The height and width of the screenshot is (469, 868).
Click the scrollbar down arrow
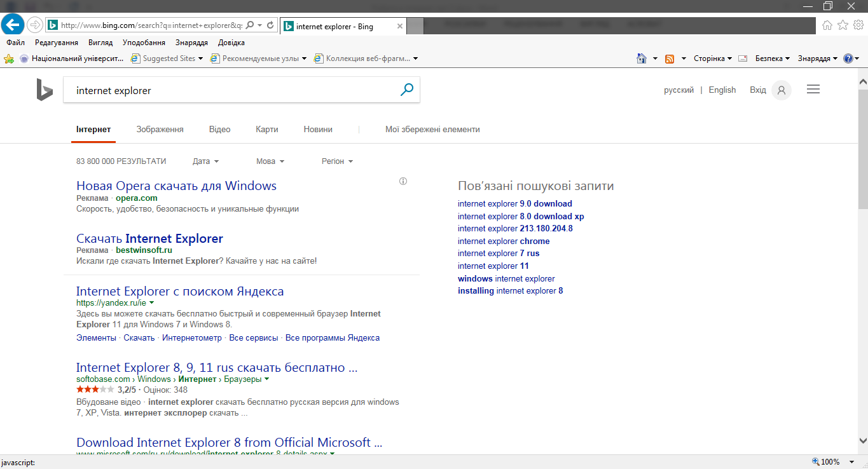click(x=863, y=440)
